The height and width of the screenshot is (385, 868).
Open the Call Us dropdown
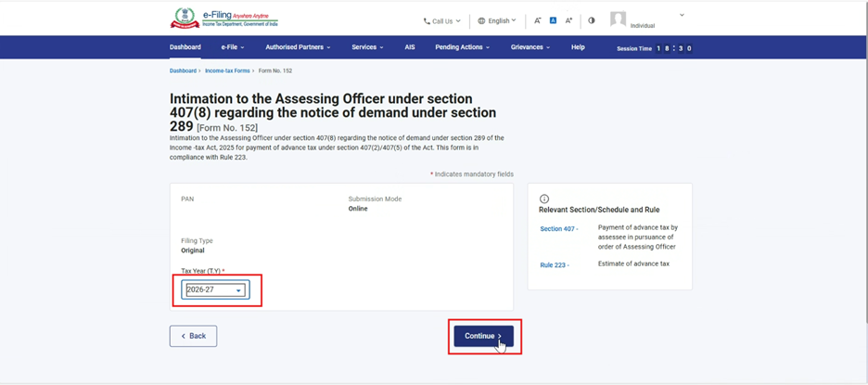[x=441, y=20]
